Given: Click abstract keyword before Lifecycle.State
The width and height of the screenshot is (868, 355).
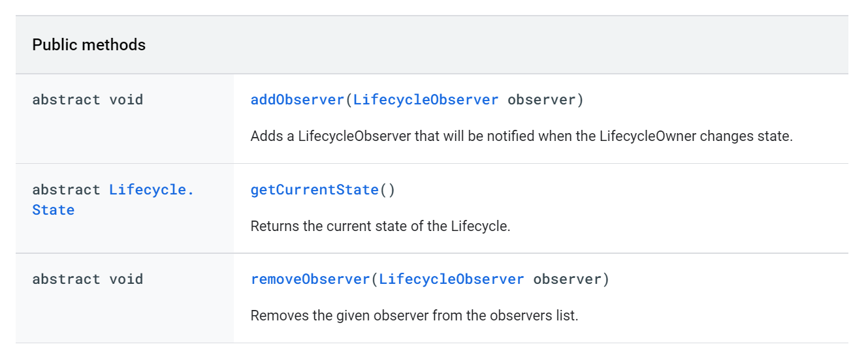Looking at the screenshot, I should coord(67,190).
